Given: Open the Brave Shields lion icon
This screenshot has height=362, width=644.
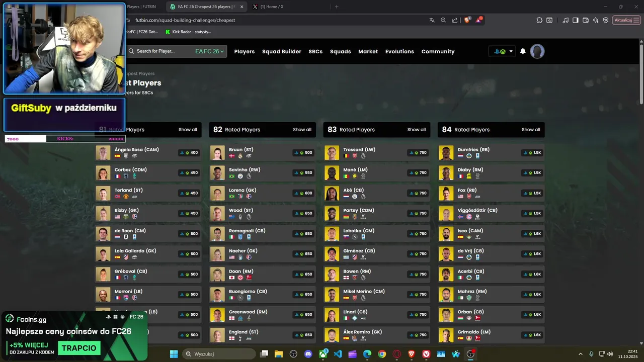Looking at the screenshot, I should click(467, 20).
